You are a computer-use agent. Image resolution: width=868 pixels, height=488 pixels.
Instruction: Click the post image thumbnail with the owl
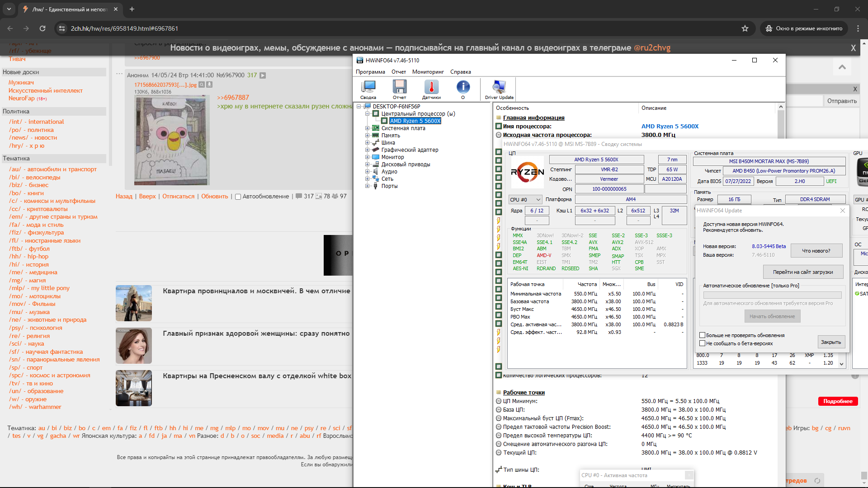pos(172,141)
